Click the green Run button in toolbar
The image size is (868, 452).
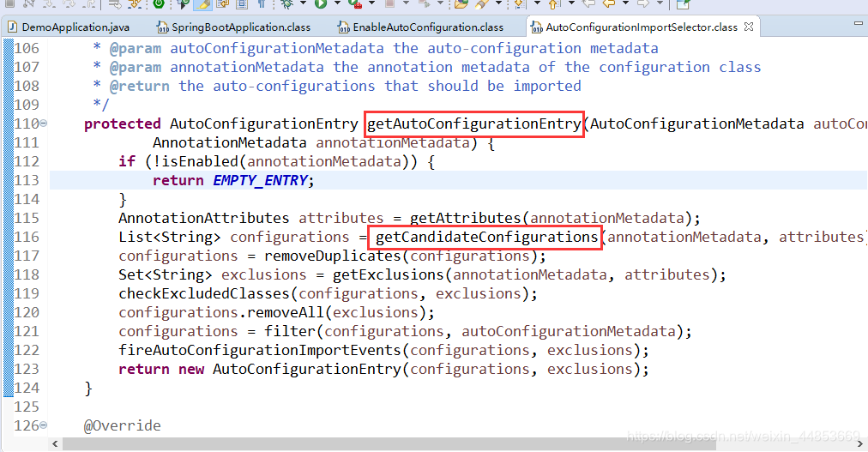(x=321, y=4)
